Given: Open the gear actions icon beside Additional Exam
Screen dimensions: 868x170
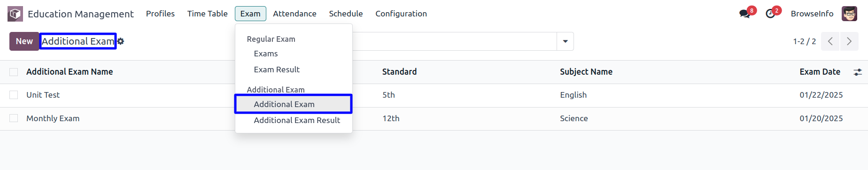Looking at the screenshot, I should (x=121, y=41).
